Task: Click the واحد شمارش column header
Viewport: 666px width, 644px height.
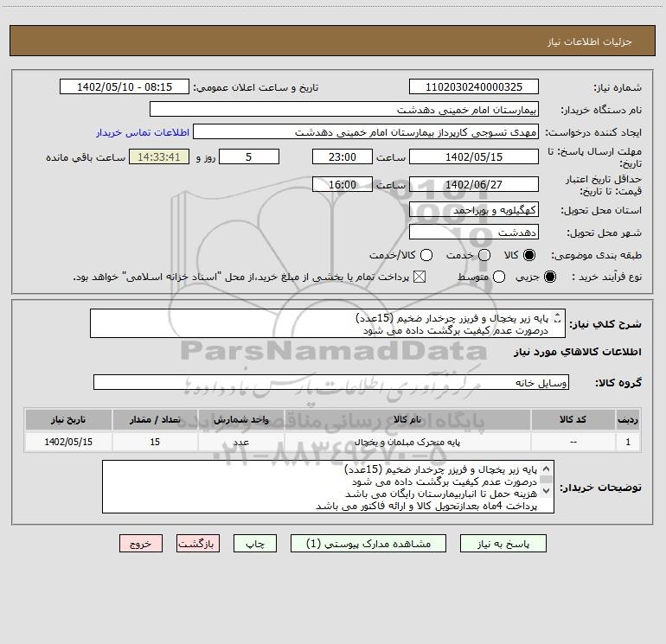Action: click(240, 419)
